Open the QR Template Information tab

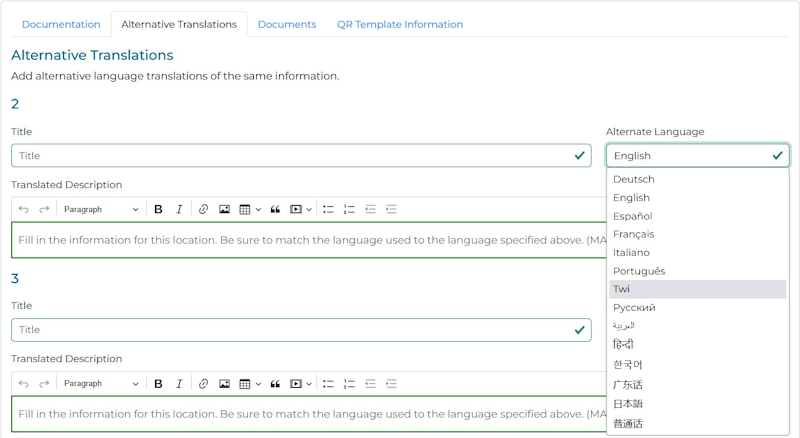(x=400, y=24)
